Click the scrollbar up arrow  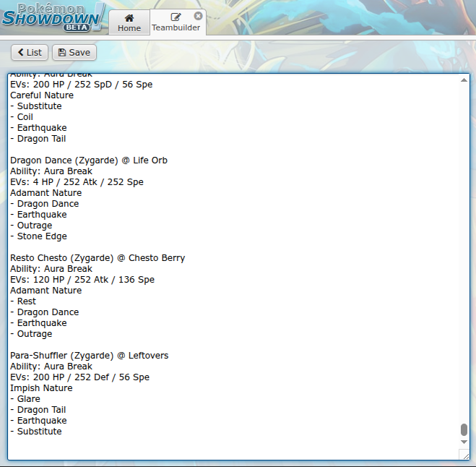[x=464, y=80]
